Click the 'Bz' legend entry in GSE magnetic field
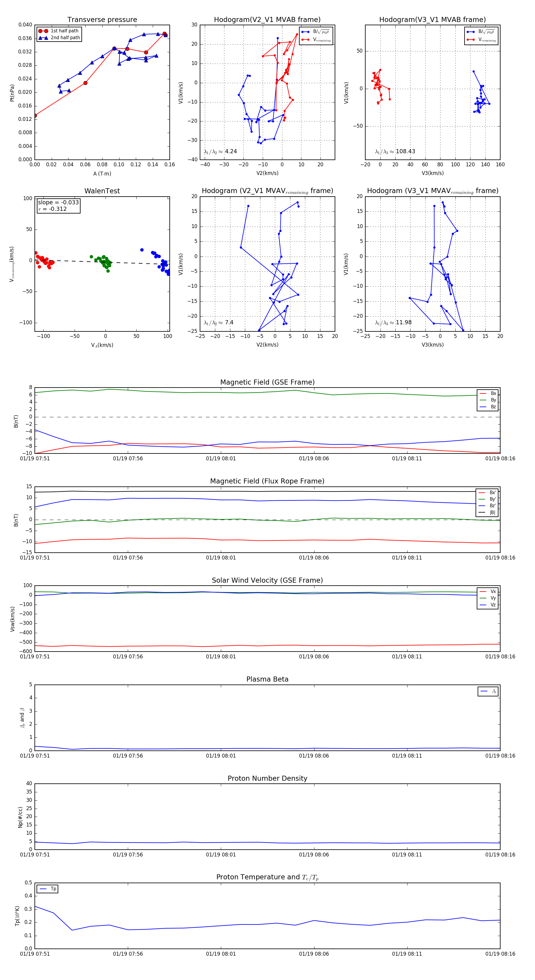The image size is (535, 980). tap(488, 407)
